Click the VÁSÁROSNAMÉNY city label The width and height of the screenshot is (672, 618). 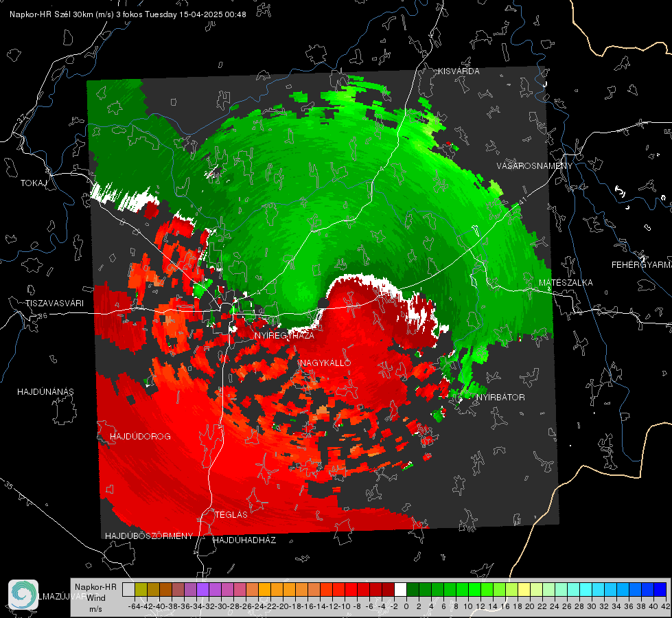tap(535, 166)
